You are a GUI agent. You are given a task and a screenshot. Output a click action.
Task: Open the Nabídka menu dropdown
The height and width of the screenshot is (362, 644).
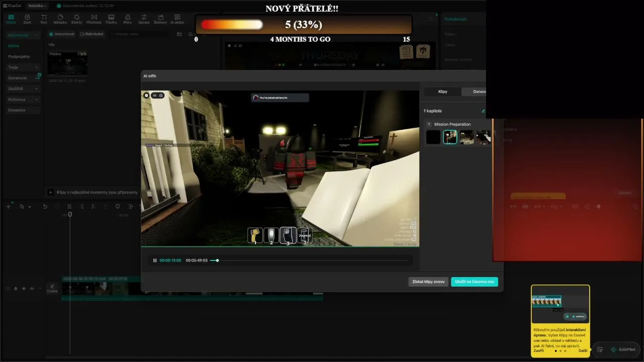[37, 6]
